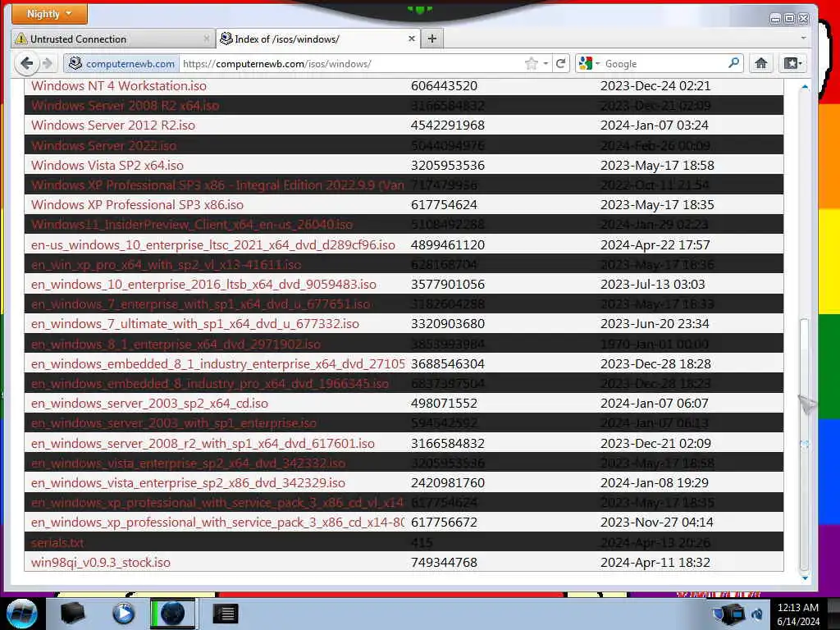
Task: Click the vertical scrollbar thumb
Action: click(x=804, y=445)
